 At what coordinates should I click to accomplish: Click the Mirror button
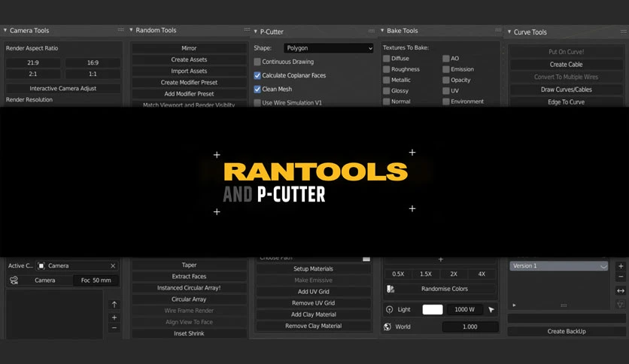pos(189,48)
